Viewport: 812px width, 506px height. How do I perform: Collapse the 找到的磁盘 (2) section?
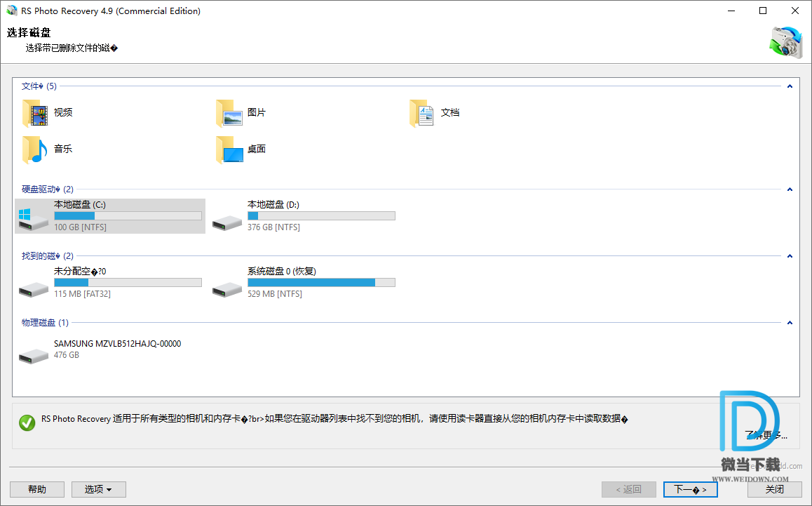click(790, 255)
